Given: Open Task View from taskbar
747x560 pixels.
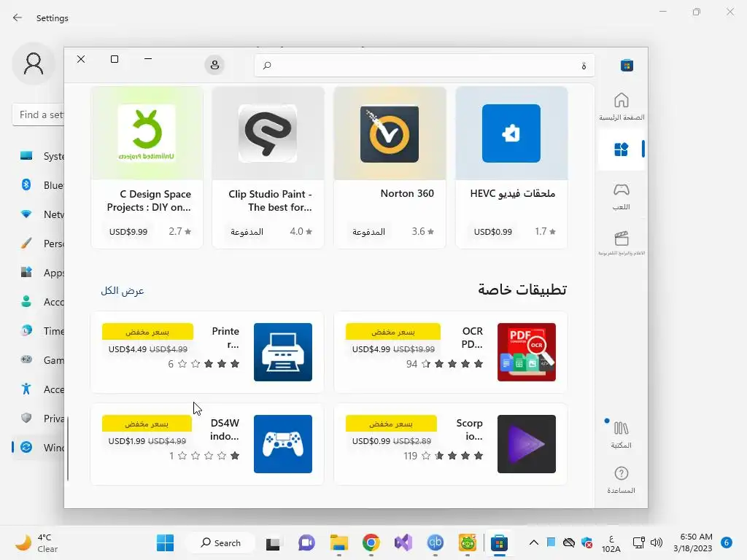Looking at the screenshot, I should (273, 542).
